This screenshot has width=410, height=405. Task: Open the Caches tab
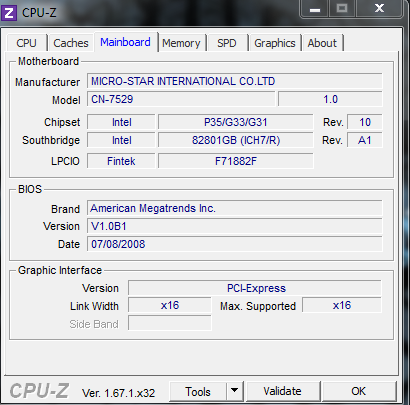tap(71, 43)
